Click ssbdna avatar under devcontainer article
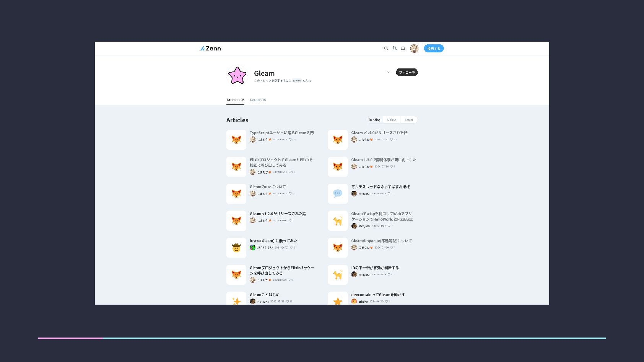The image size is (644, 362). 354,301
